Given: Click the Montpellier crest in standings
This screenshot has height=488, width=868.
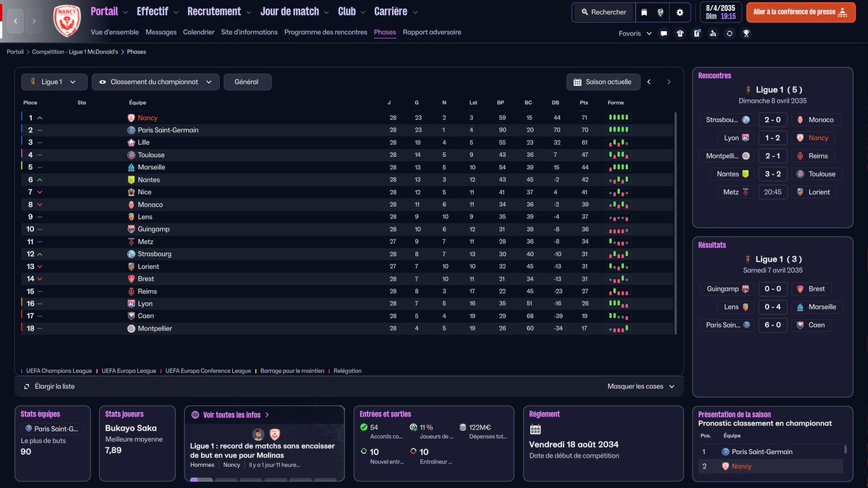Looking at the screenshot, I should (x=131, y=328).
